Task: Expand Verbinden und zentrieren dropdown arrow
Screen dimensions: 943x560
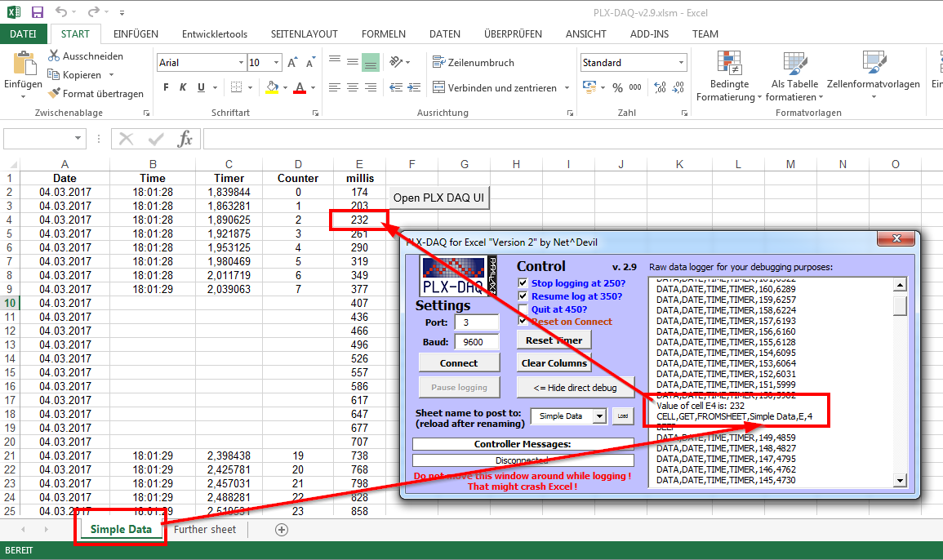Action: [x=567, y=88]
